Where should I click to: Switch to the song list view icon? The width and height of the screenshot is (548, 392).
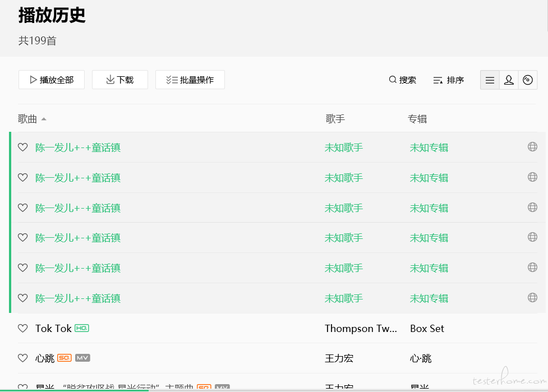point(490,80)
